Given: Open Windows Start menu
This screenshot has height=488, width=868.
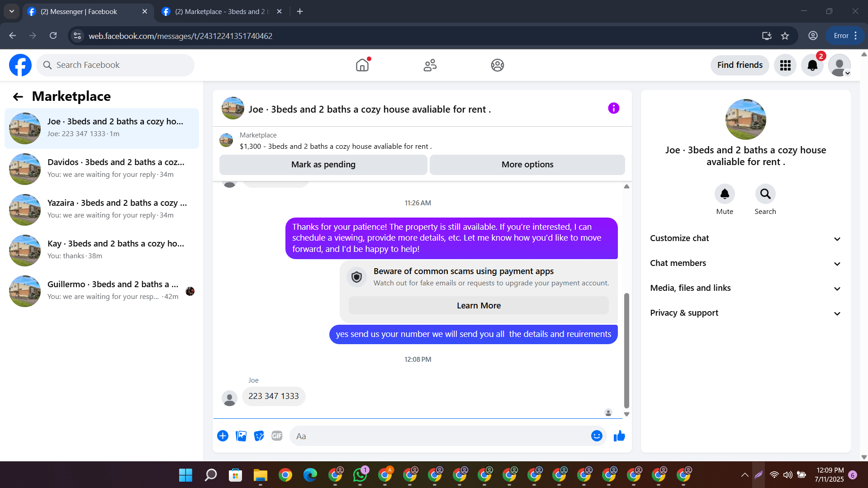Looking at the screenshot, I should coord(185,475).
